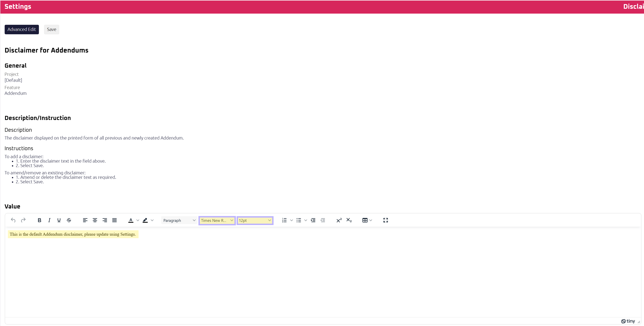The width and height of the screenshot is (644, 326).
Task: Click into the default Addendum disclaimer text
Action: point(73,234)
